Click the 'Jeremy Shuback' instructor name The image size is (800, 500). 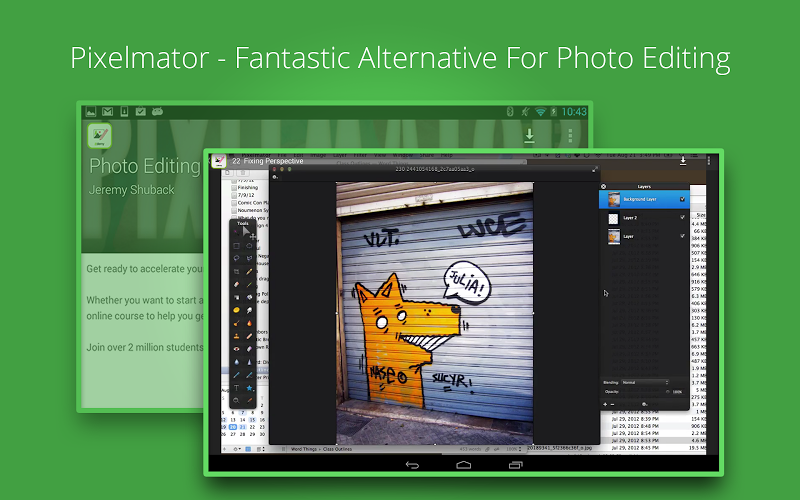pos(132,190)
